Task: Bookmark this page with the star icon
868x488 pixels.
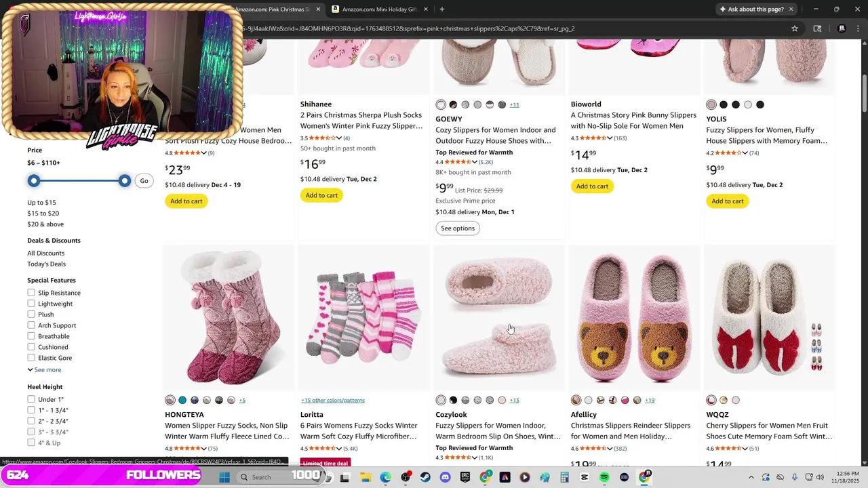Action: pyautogui.click(x=795, y=28)
